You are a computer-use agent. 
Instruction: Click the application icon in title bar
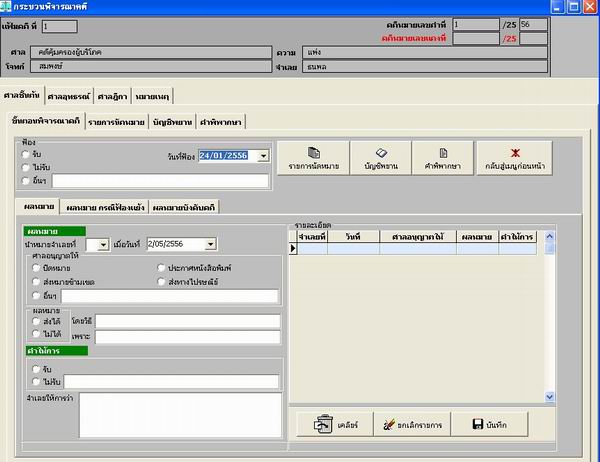(x=5, y=7)
